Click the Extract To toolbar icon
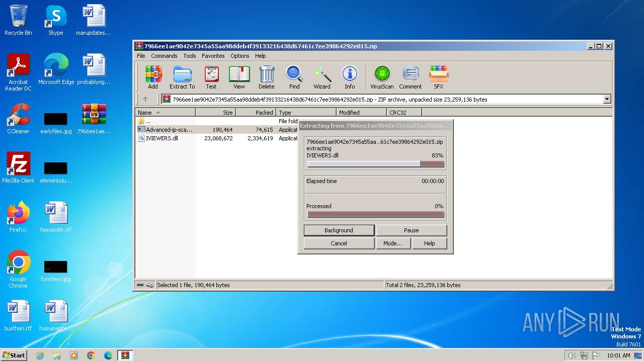The height and width of the screenshot is (362, 644). click(x=182, y=77)
